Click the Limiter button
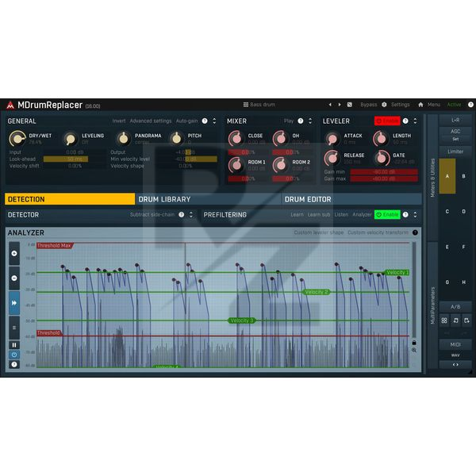 point(455,151)
